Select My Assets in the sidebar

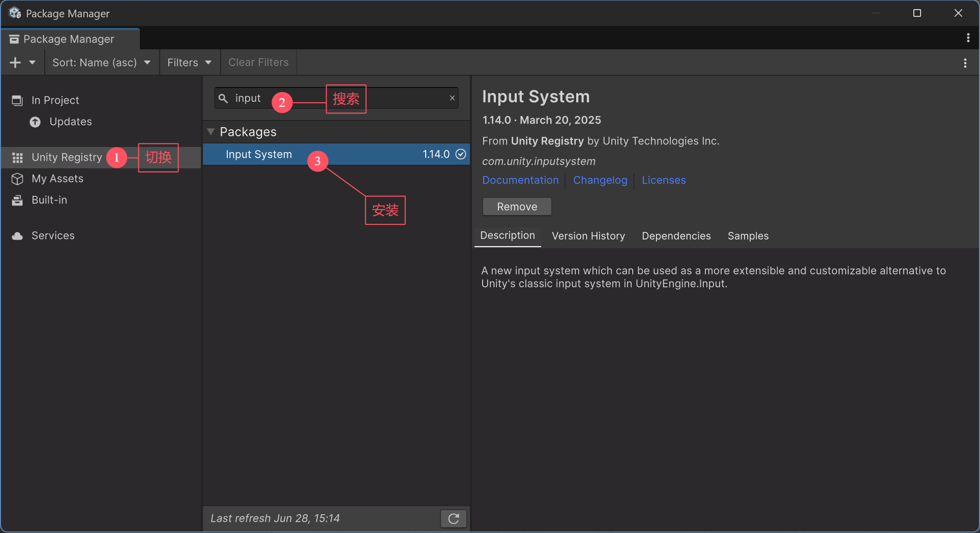57,179
